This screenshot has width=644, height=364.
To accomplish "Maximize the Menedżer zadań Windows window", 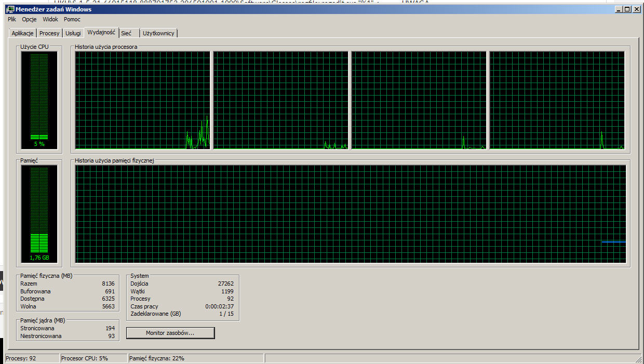I will coord(627,9).
